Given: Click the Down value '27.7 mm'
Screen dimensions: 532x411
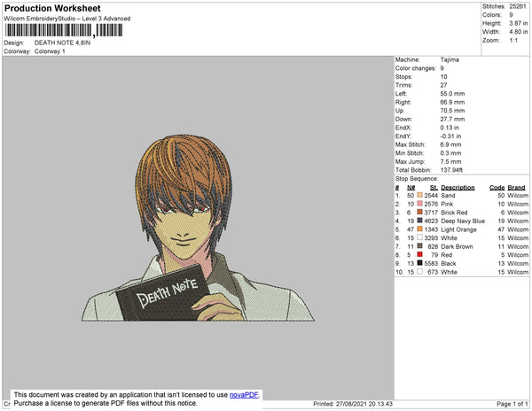Looking at the screenshot, I should pyautogui.click(x=452, y=119).
